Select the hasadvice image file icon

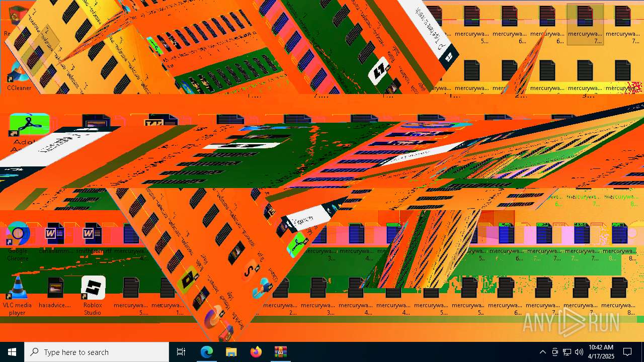tap(55, 293)
